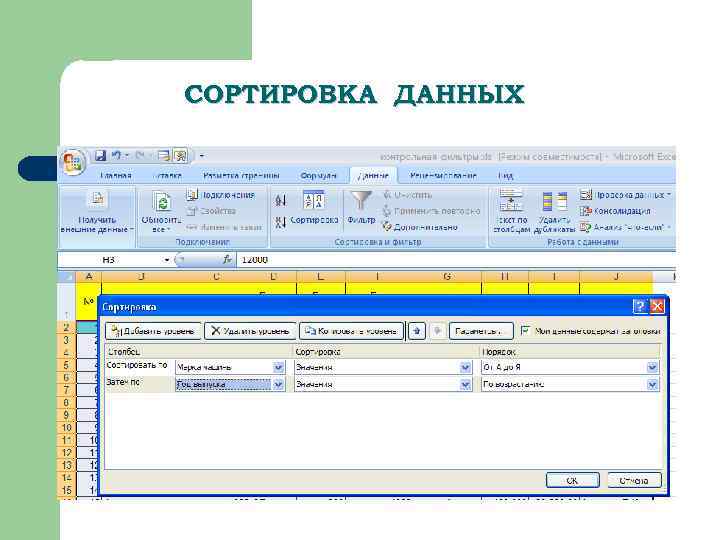Click the fx insert function icon
This screenshot has width=720, height=540.
pyautogui.click(x=227, y=260)
